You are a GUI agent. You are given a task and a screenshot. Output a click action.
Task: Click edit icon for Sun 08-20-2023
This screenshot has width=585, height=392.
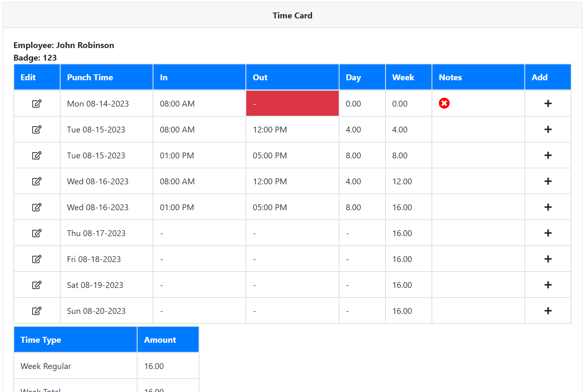click(37, 311)
